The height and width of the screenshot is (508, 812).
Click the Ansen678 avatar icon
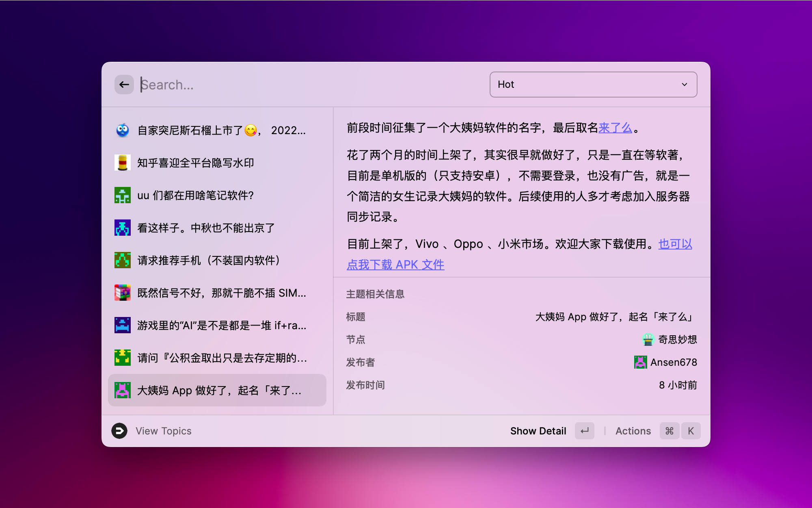[640, 362]
